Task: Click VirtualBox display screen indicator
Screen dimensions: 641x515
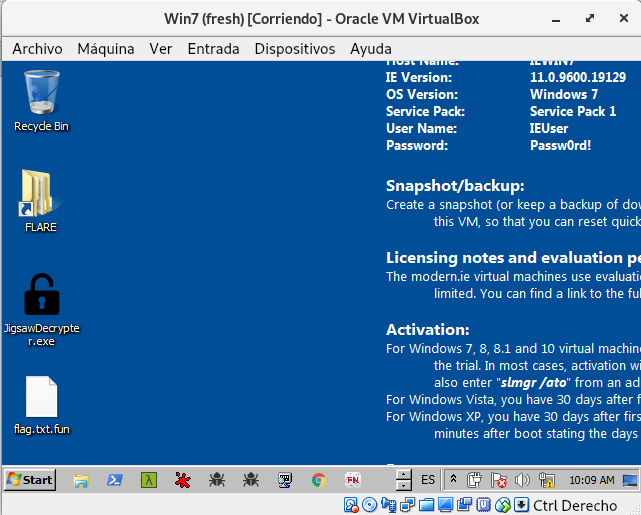Action: [x=445, y=506]
